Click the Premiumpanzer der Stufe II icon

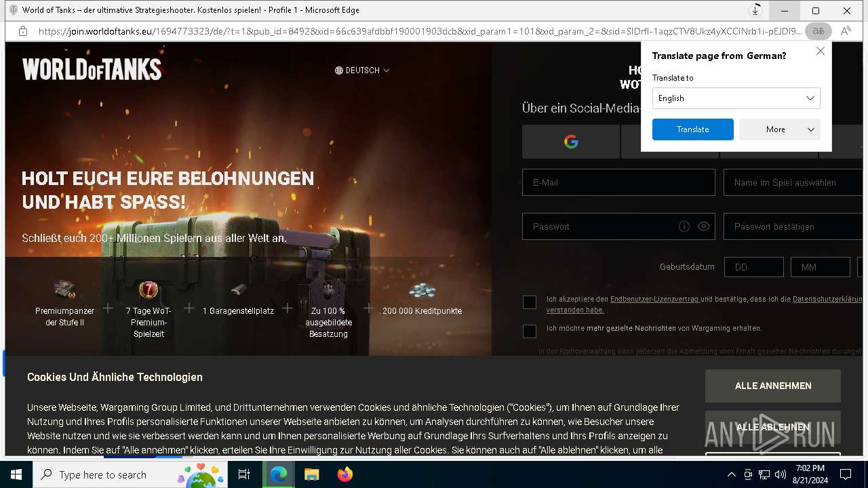pyautogui.click(x=65, y=291)
